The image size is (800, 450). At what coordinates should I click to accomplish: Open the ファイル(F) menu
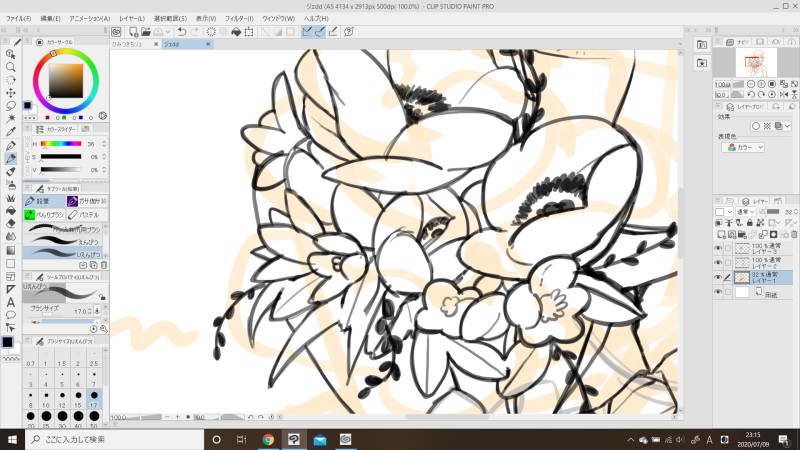pyautogui.click(x=18, y=18)
